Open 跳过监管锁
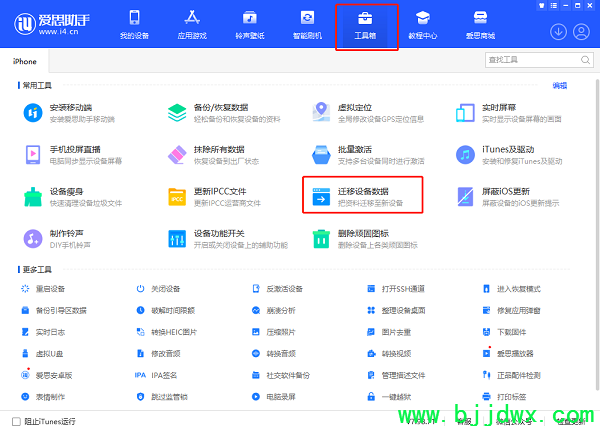This screenshot has width=600, height=432. click(162, 397)
